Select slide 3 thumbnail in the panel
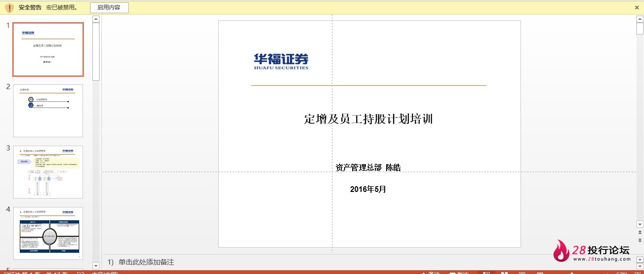This screenshot has height=274, width=644. pyautogui.click(x=48, y=172)
